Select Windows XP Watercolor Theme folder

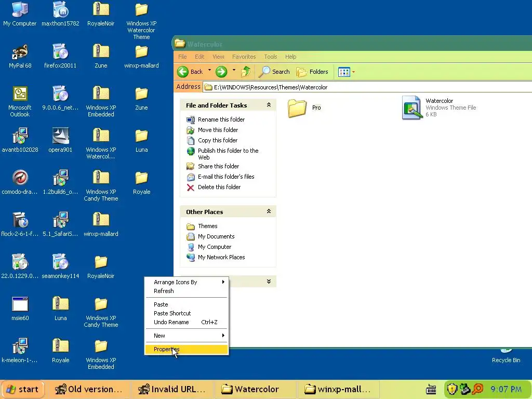(141, 21)
